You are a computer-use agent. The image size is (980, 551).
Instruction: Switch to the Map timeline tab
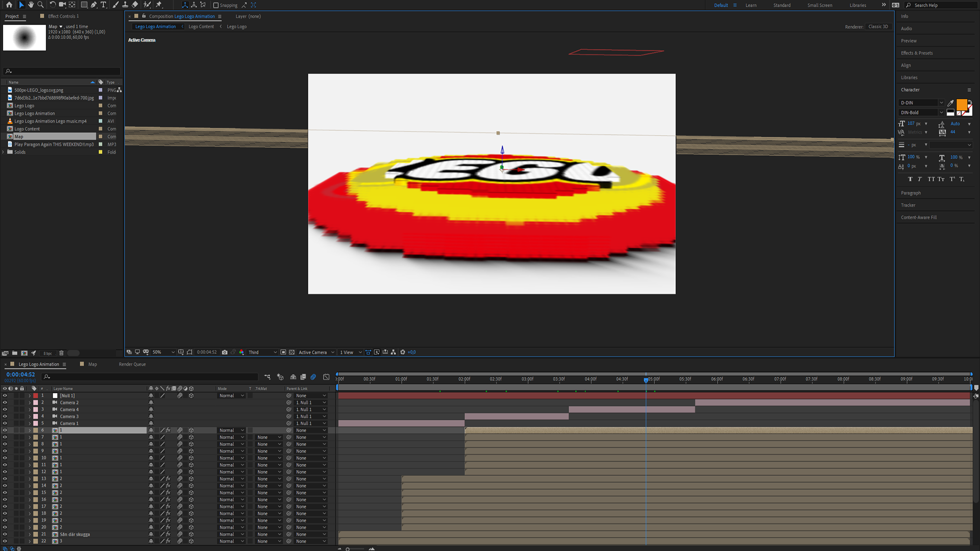(x=92, y=364)
